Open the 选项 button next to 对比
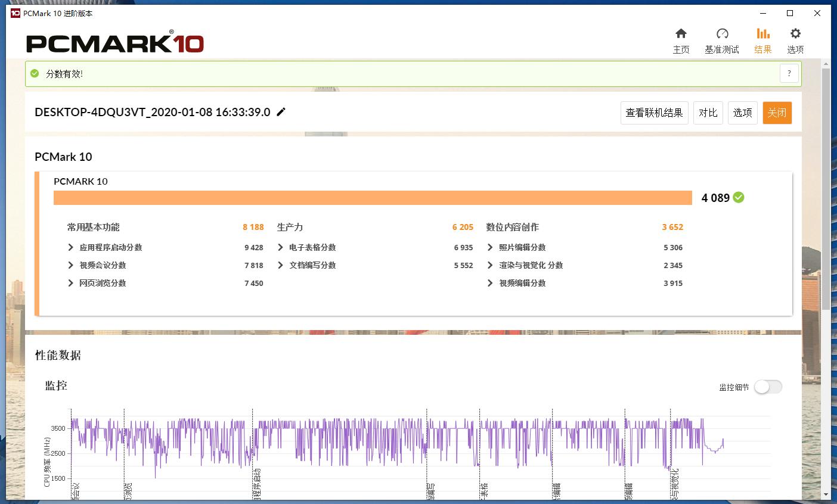The width and height of the screenshot is (837, 504). (742, 113)
